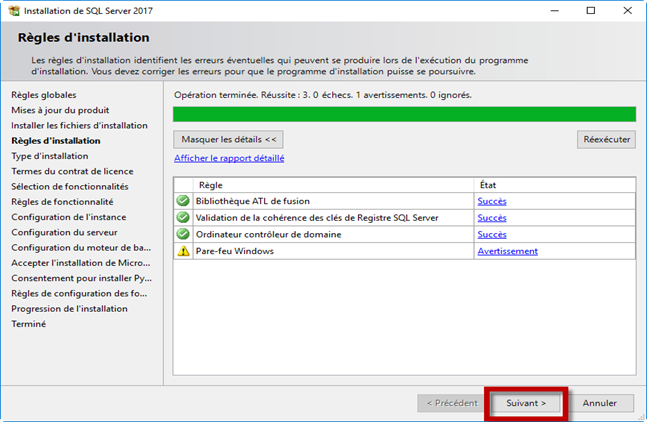Click the Règle column header
647x422 pixels.
pos(333,185)
